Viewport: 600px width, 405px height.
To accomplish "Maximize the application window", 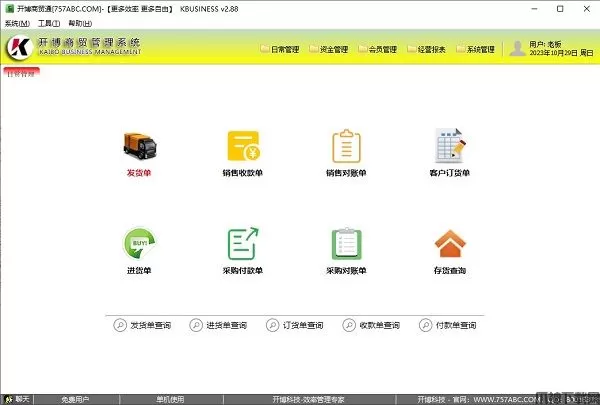I will coord(560,9).
